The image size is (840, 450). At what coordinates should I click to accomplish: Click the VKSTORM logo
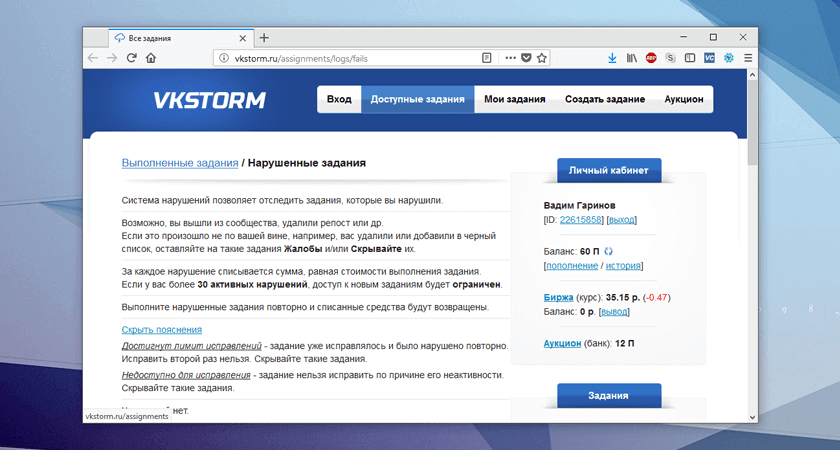209,100
